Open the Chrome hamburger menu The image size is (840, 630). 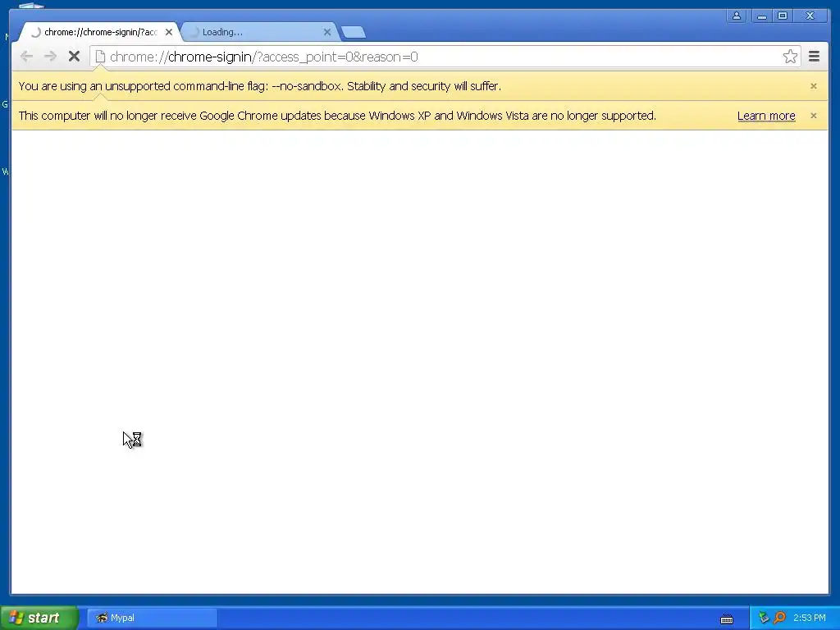click(814, 57)
